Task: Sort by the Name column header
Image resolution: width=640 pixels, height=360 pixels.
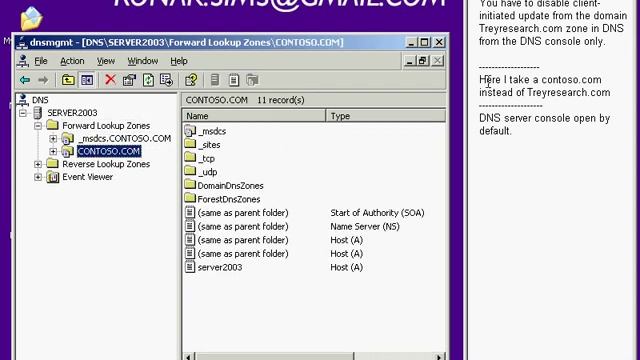Action: 254,116
